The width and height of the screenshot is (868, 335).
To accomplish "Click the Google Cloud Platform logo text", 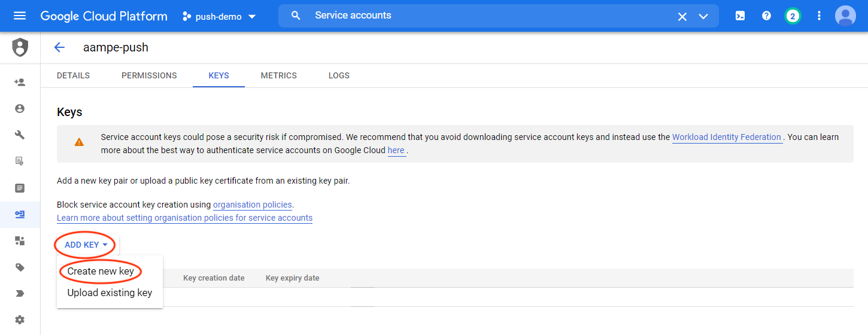I will click(x=104, y=16).
